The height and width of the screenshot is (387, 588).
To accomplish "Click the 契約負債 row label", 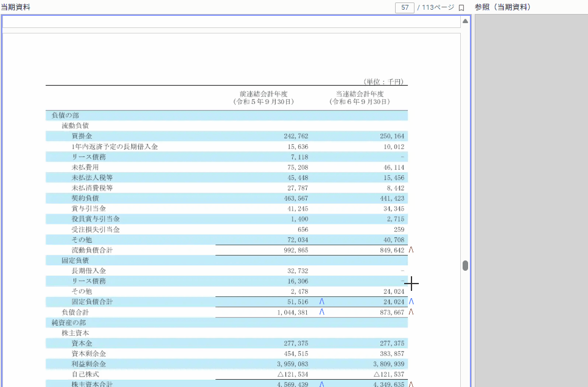I will [85, 198].
